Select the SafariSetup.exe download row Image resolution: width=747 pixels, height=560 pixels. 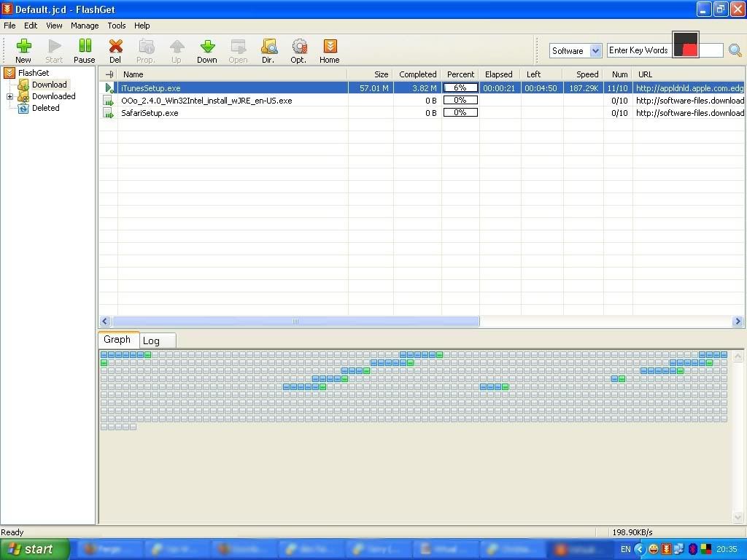click(x=422, y=113)
